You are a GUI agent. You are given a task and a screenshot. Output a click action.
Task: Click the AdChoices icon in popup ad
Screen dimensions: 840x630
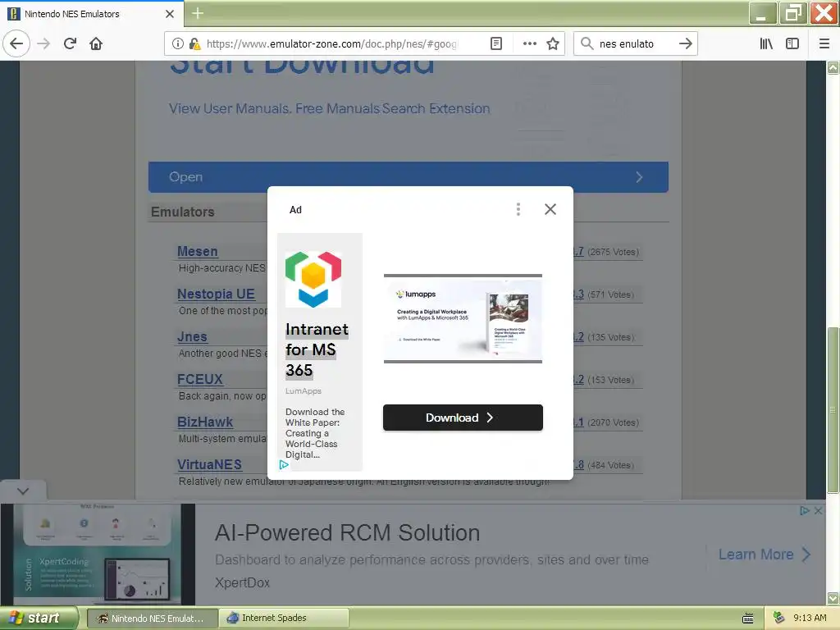coord(284,464)
